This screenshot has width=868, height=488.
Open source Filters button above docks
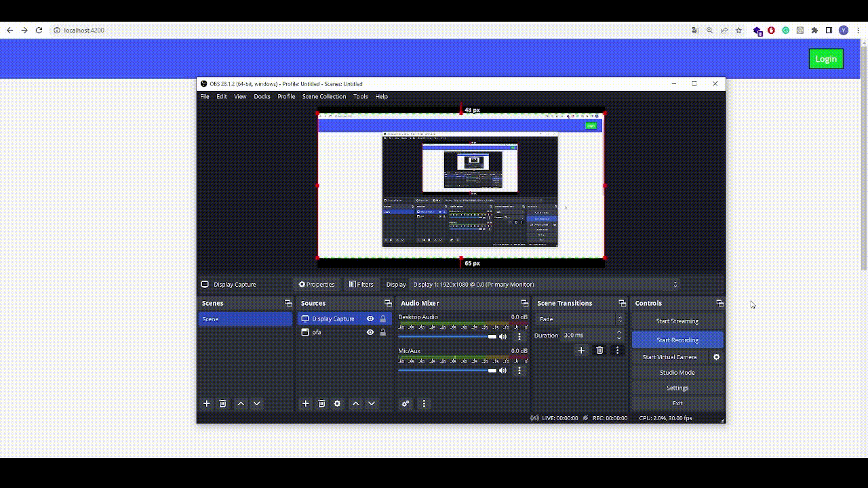pyautogui.click(x=361, y=285)
